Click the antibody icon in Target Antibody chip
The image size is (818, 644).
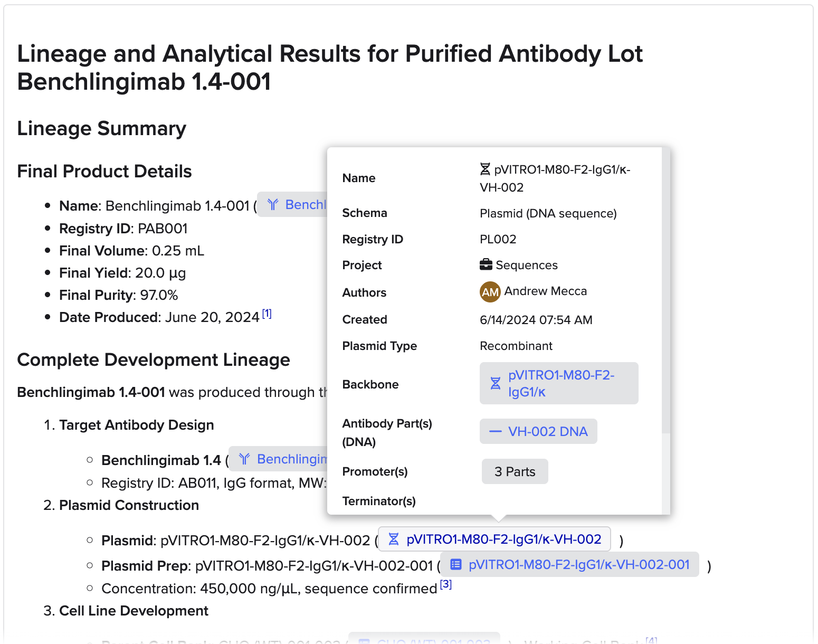tap(244, 459)
